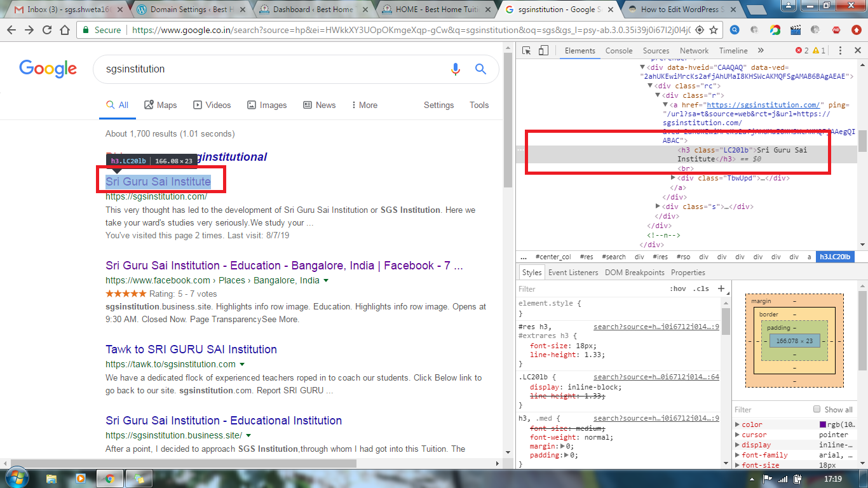Image resolution: width=868 pixels, height=488 pixels.
Task: Open Tawk to SRI GURU SAI Institution link
Action: coord(191,349)
